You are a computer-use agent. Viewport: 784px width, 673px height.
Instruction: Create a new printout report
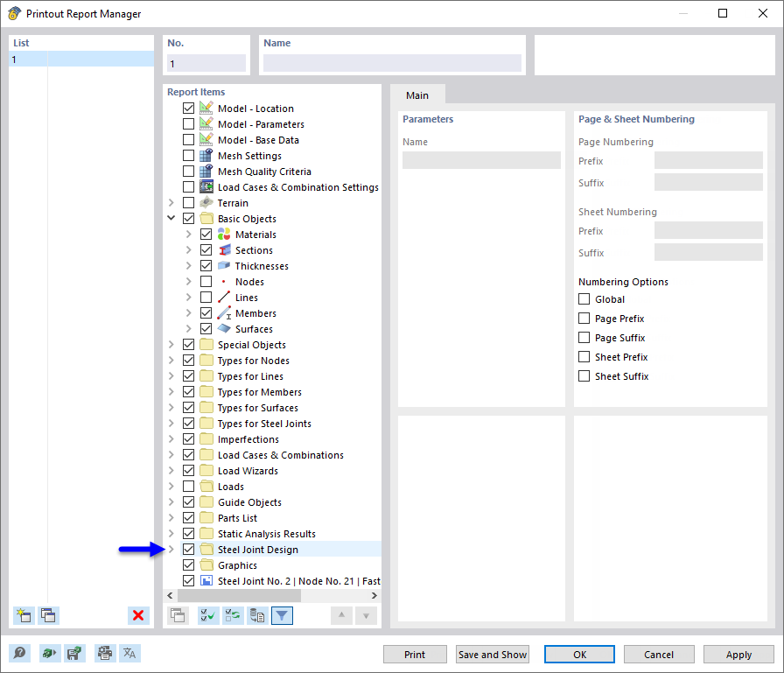click(x=24, y=615)
